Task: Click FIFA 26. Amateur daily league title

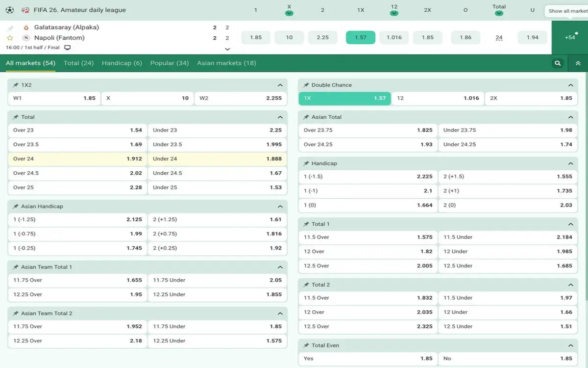Action: (80, 10)
